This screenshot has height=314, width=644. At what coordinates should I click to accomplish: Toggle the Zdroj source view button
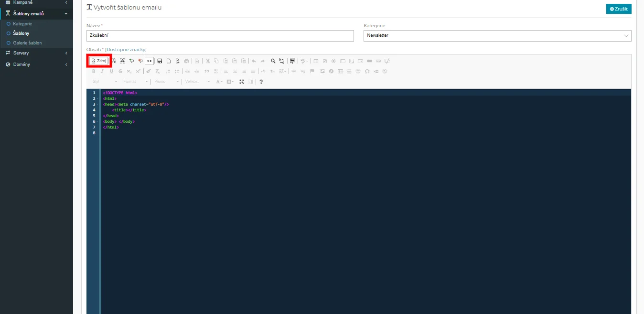click(99, 61)
